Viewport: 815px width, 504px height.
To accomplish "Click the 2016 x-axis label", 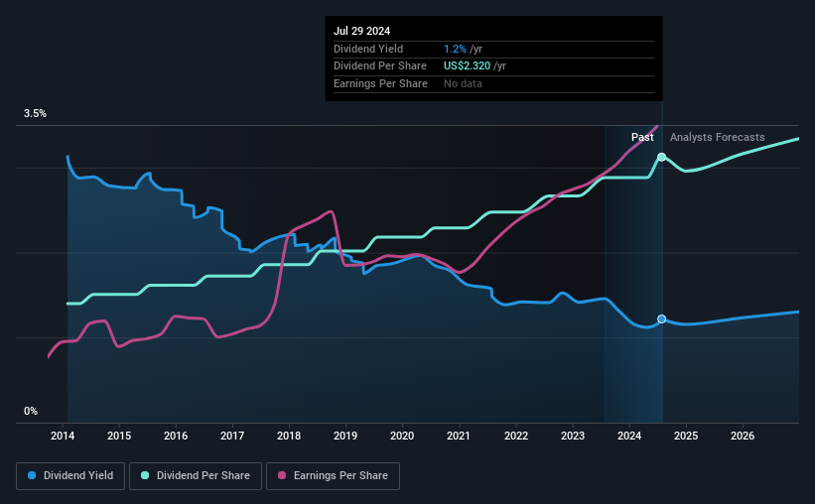I will tap(176, 436).
